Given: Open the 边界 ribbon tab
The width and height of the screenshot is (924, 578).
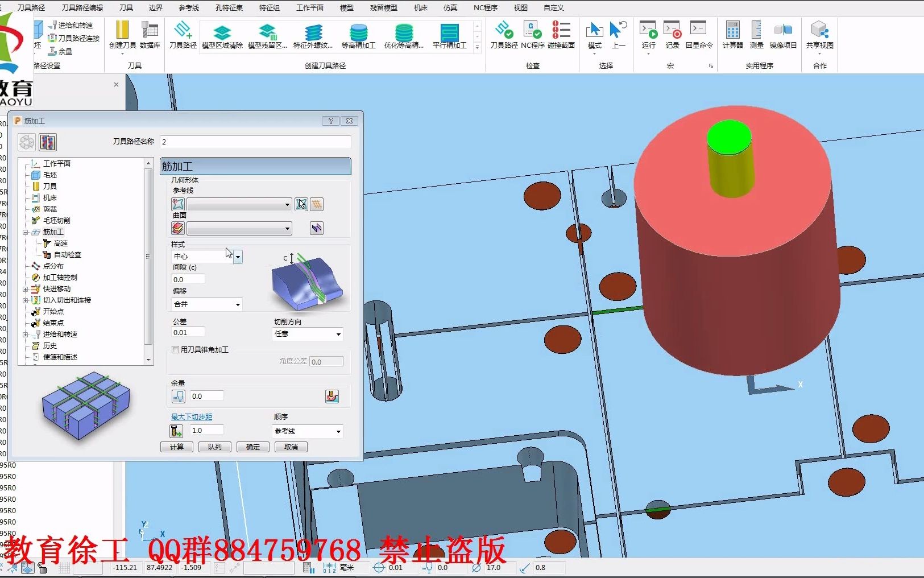Looking at the screenshot, I should [156, 7].
